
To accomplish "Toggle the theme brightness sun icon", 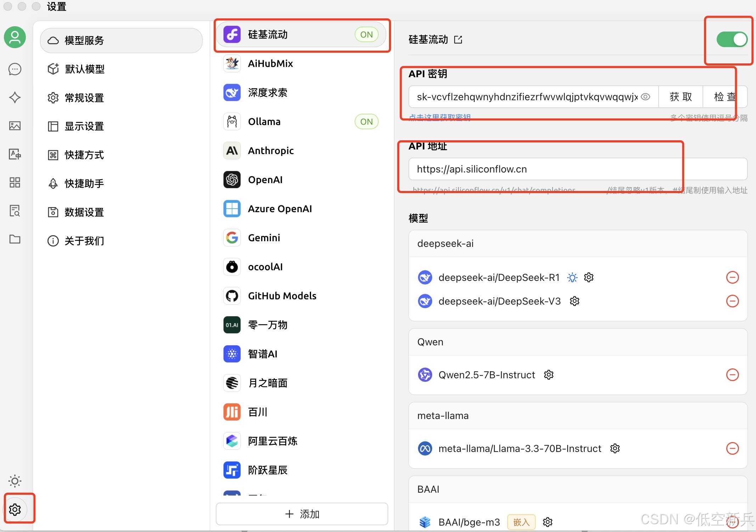I will point(15,481).
